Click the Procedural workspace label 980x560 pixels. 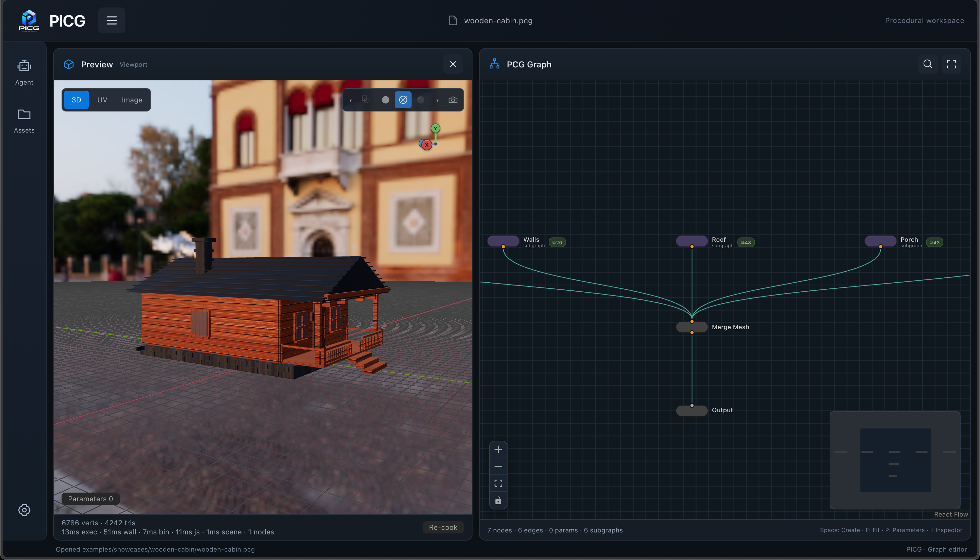point(924,20)
